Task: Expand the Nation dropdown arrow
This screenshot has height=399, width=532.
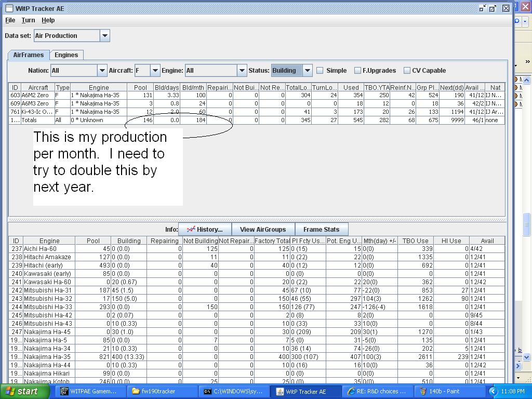Action: 102,71
